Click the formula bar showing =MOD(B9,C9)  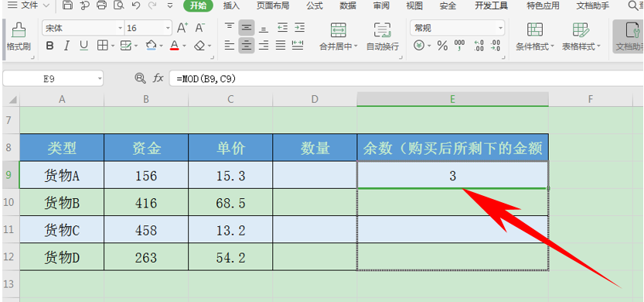(x=406, y=78)
